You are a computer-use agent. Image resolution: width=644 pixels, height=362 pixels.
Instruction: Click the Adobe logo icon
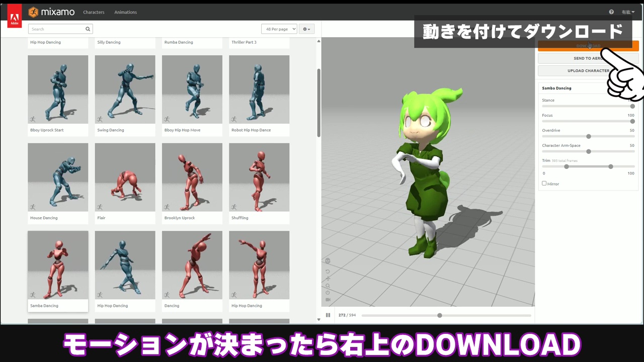(x=15, y=16)
